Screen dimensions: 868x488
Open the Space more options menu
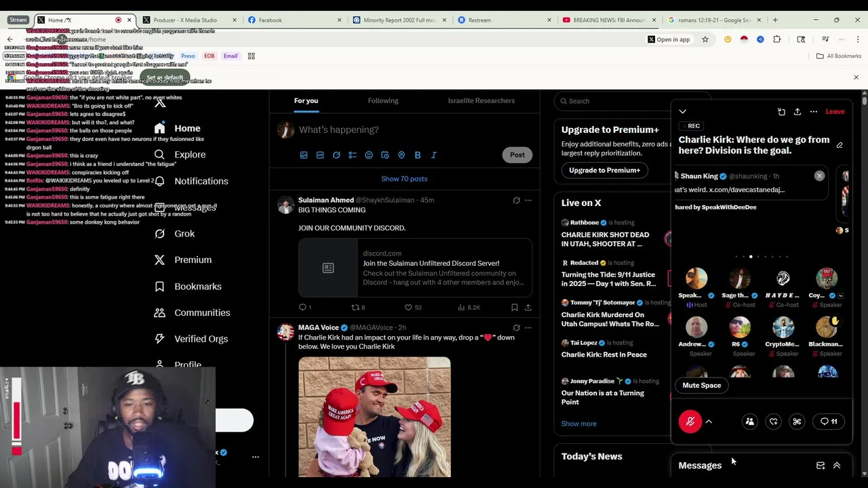click(x=814, y=112)
